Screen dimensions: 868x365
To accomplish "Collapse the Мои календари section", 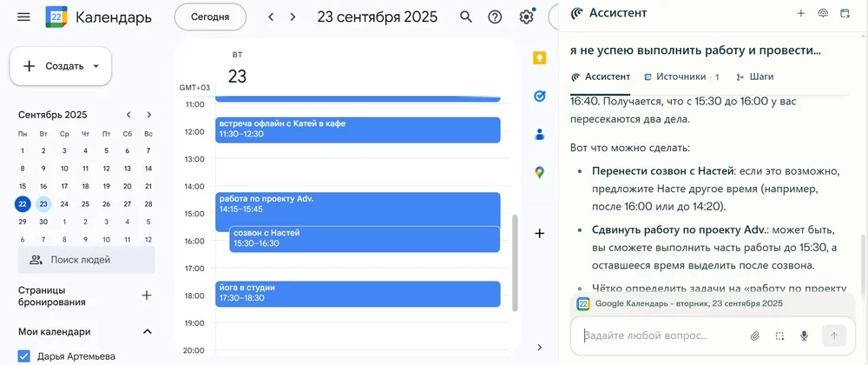I will (148, 331).
